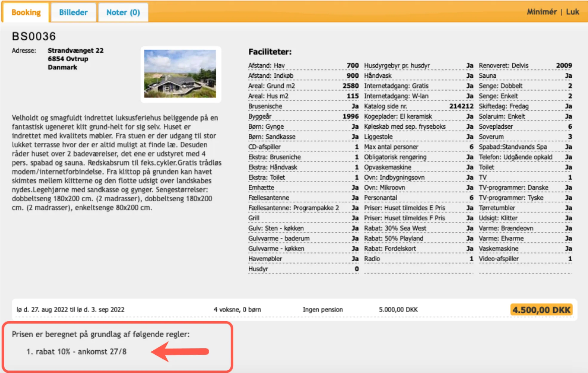Image resolution: width=588 pixels, height=373 pixels.
Task: Click the rabat 10% - ankomst 27/8 rule
Action: (76, 352)
